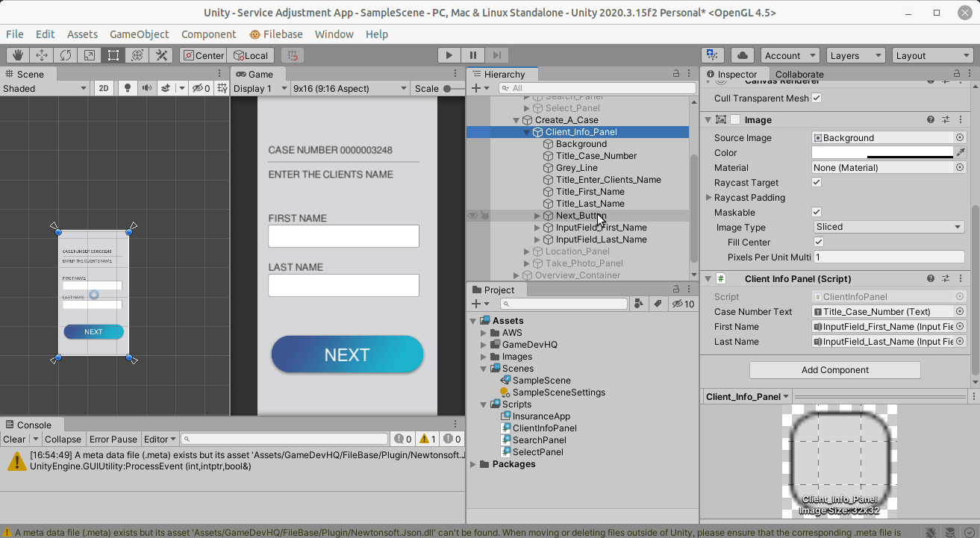Open the Shaded draw mode dropdown
Image resolution: width=980 pixels, height=538 pixels.
click(45, 88)
